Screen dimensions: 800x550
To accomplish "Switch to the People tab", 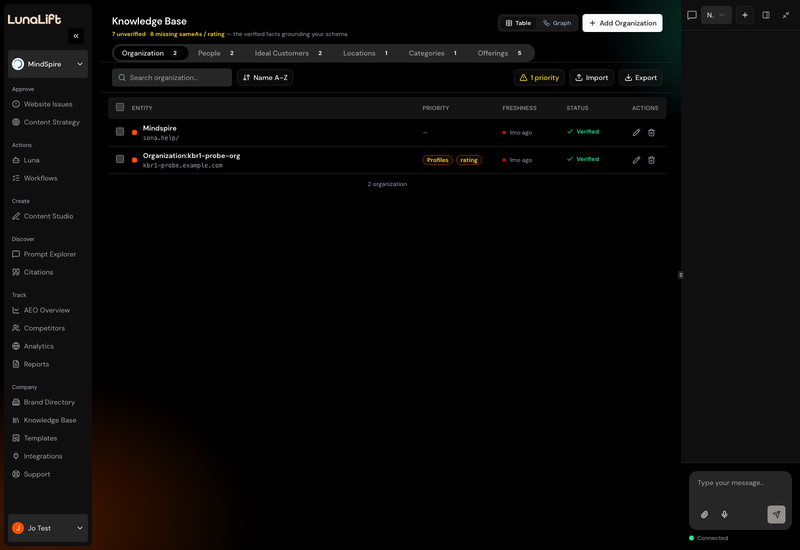I will [216, 53].
